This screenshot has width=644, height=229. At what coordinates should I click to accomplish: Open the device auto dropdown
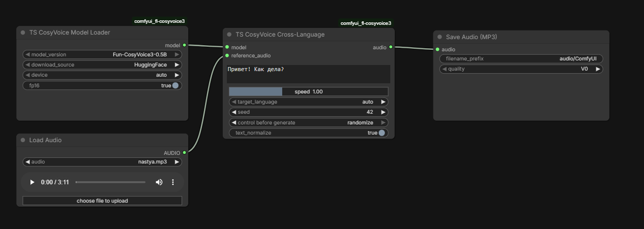pyautogui.click(x=102, y=75)
